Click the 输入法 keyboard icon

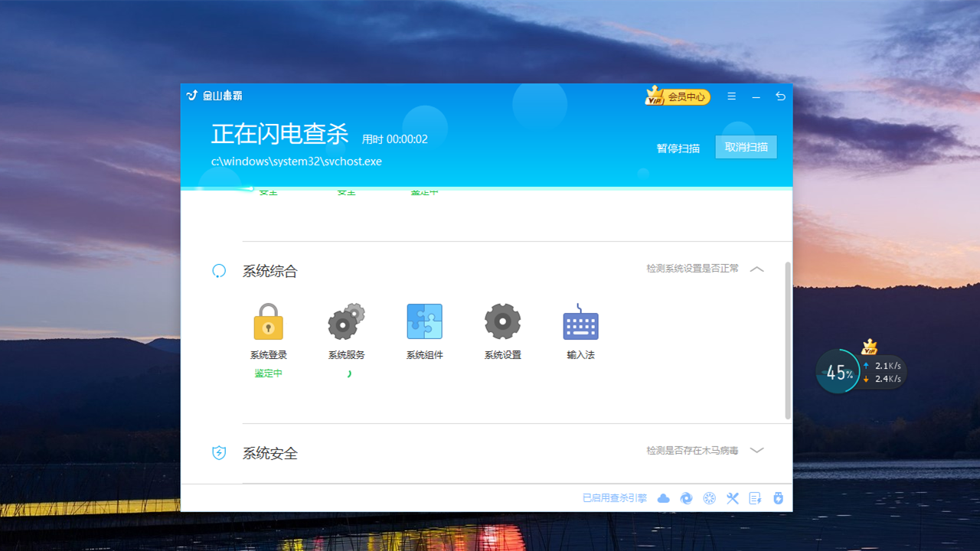click(580, 322)
